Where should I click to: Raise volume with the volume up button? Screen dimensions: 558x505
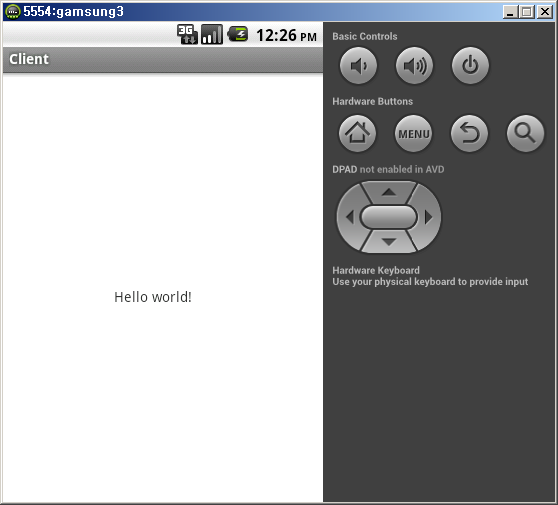(414, 65)
